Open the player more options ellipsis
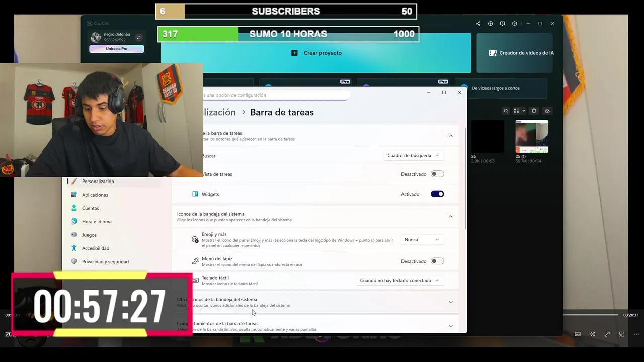The image size is (644, 362). coord(636,334)
